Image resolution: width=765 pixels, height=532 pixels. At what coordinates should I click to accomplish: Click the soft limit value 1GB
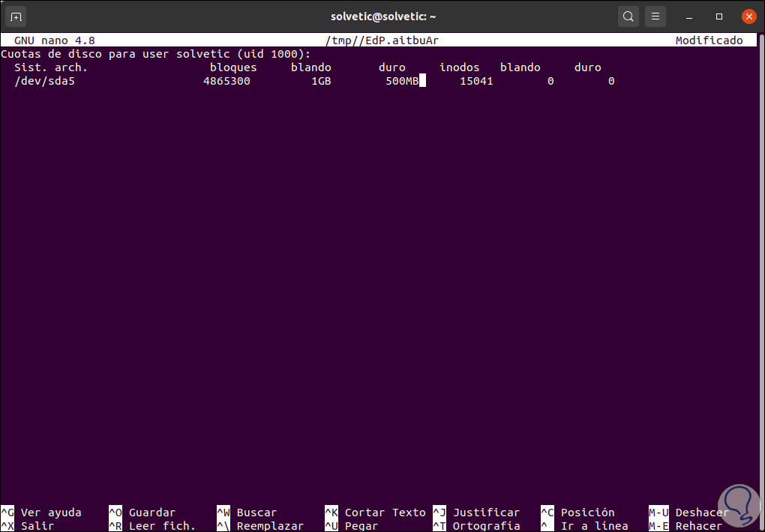pos(322,81)
